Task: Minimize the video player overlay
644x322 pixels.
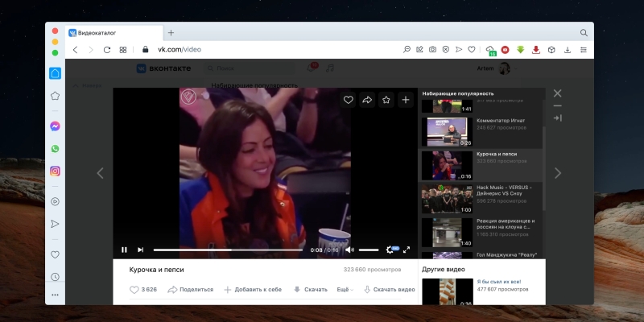Action: coord(557,106)
